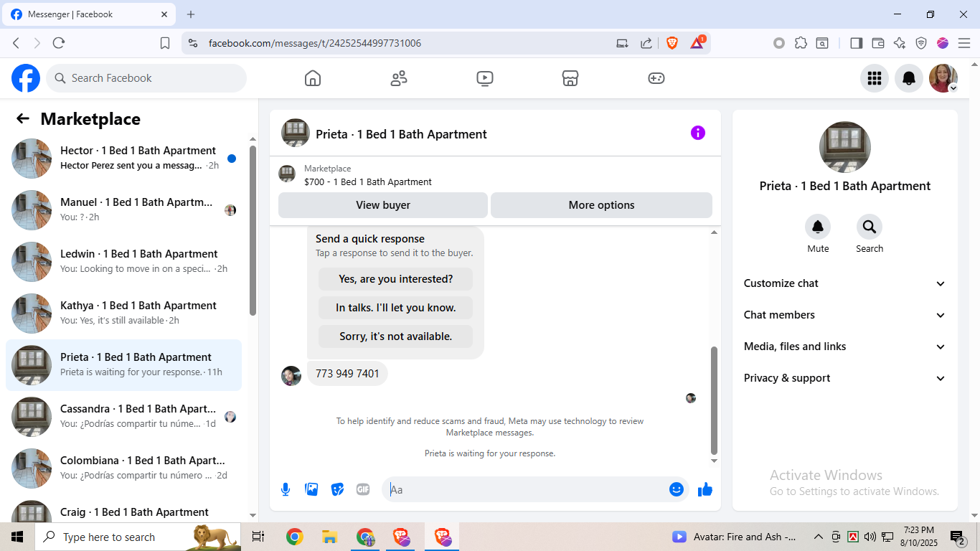980x551 pixels.
Task: Open the Facebook menu grid icon
Action: (x=875, y=78)
